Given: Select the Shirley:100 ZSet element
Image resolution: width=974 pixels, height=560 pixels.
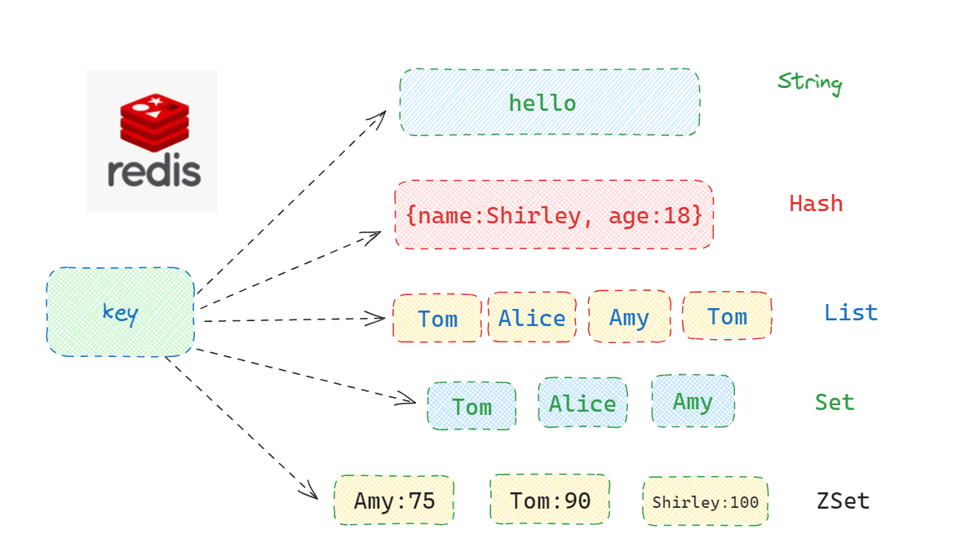Looking at the screenshot, I should coord(706,501).
